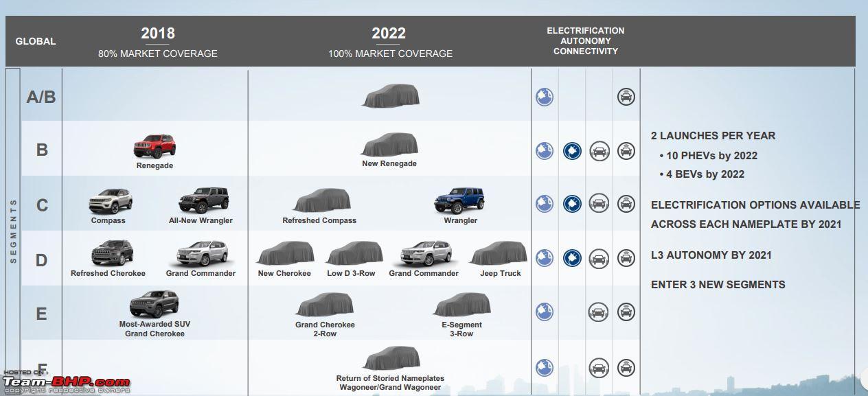This screenshot has height=396, width=868.
Task: Click the Most-Awarded SUV Grand Cherokee image
Action: (x=154, y=305)
